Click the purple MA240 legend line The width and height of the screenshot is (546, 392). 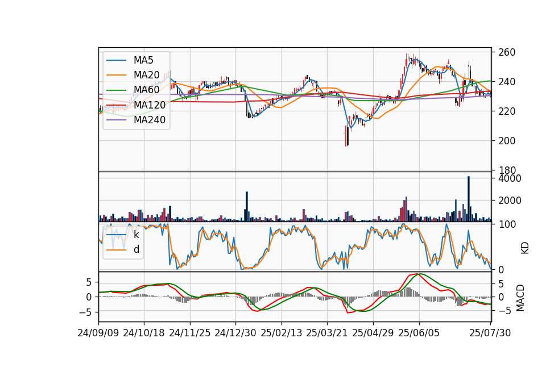[x=116, y=120]
